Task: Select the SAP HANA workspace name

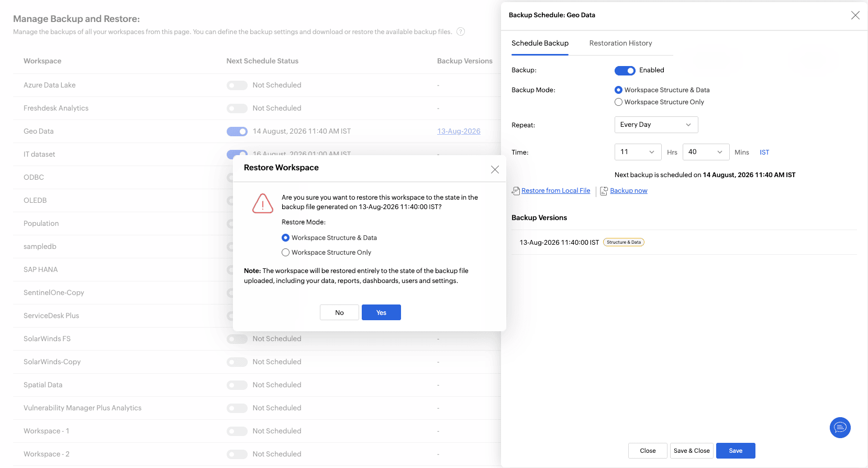Action: click(40, 270)
